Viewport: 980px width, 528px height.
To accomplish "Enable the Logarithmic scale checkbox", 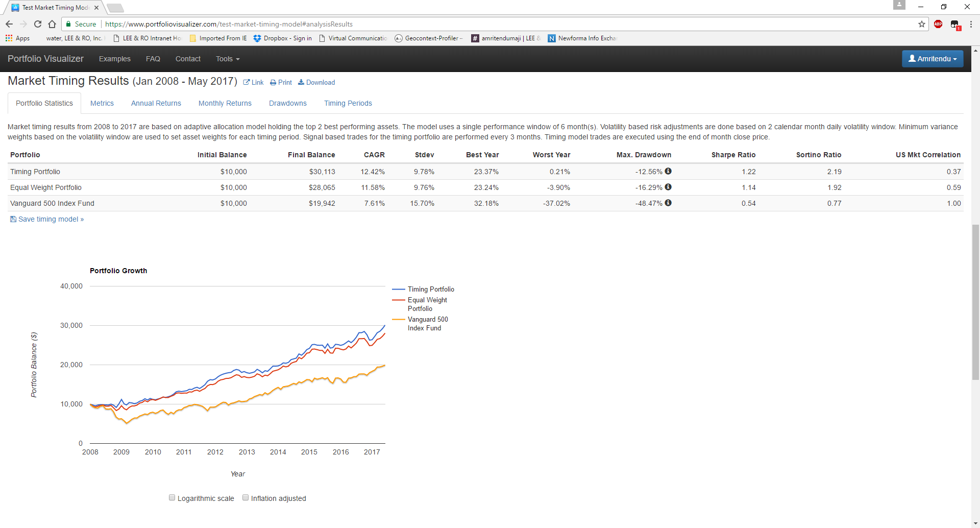I will (172, 497).
